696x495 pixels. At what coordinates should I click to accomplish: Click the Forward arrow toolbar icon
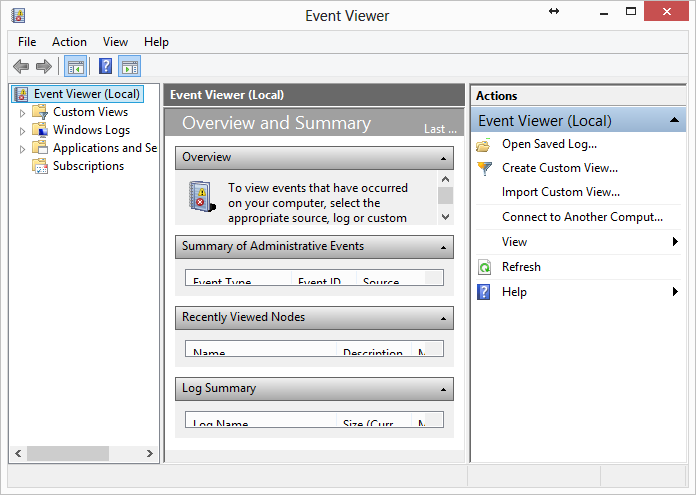pyautogui.click(x=43, y=67)
